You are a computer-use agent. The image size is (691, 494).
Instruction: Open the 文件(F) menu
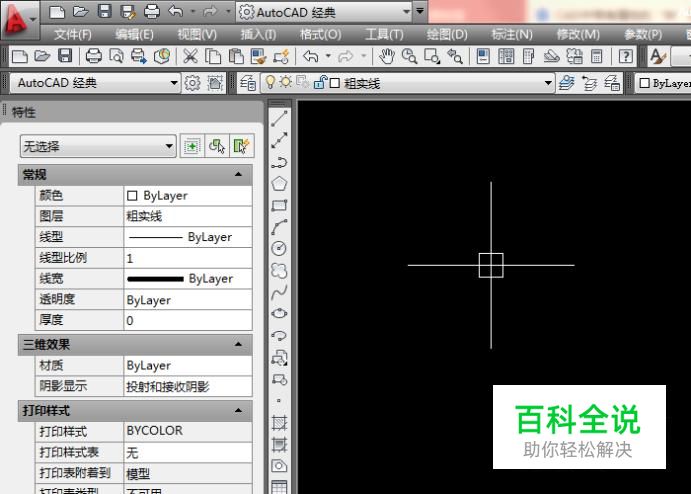coord(72,34)
